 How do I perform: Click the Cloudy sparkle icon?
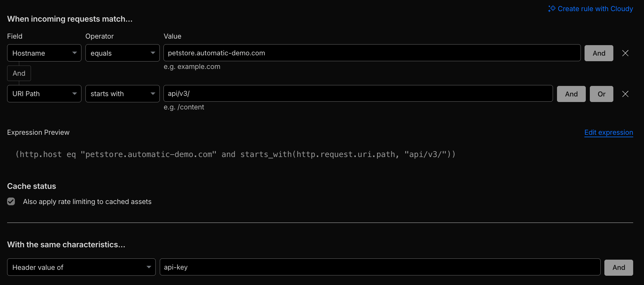point(552,9)
